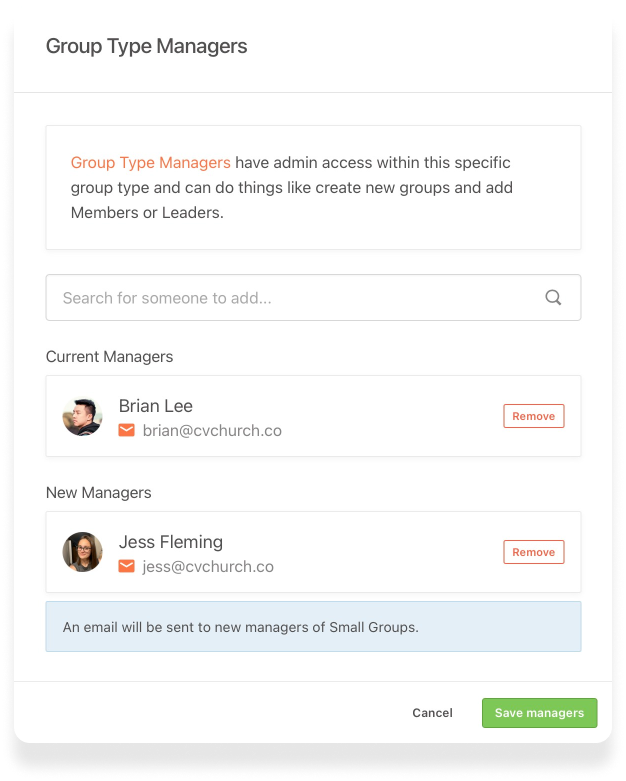626x781 pixels.
Task: Open the orange Group Type Managers link
Action: pos(150,162)
